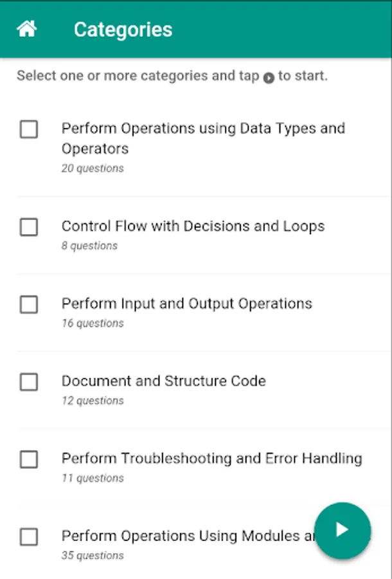Choose the 'Control Flow with Decisions and Loops' text
The image size is (392, 579).
[193, 226]
